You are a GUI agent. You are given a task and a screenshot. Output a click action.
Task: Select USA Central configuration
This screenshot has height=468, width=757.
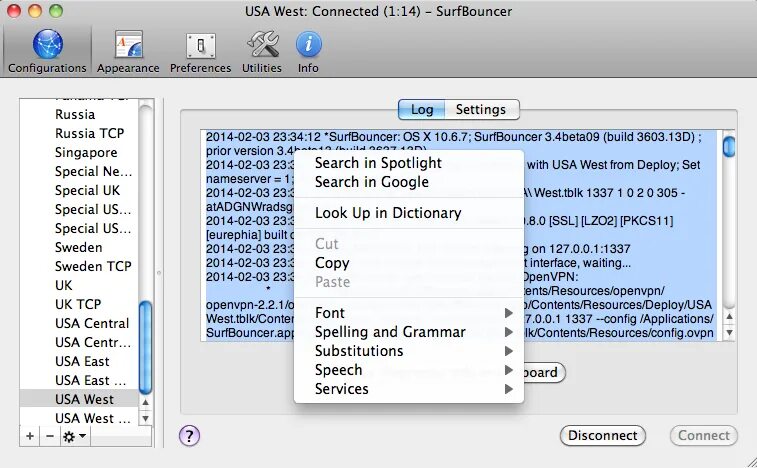[x=79, y=323]
